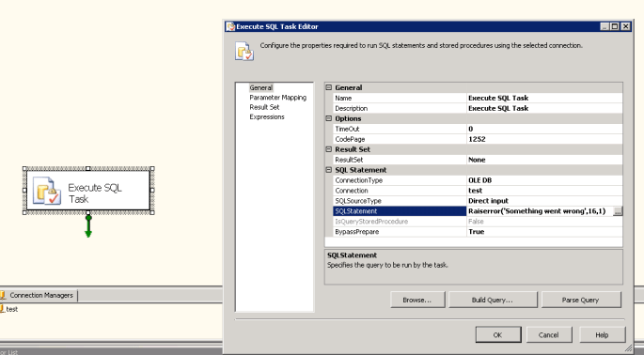
Task: Close the Execute SQL Task Editor window
Action: click(x=625, y=26)
